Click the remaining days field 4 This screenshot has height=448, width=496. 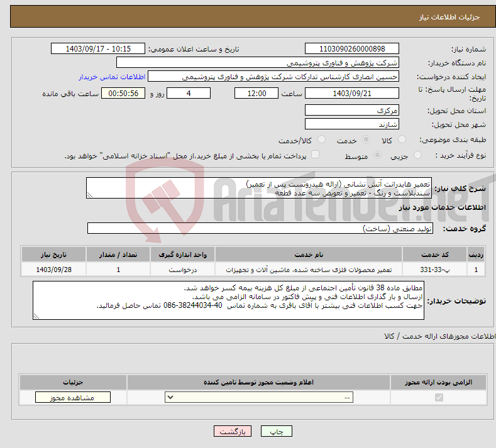coord(189,93)
